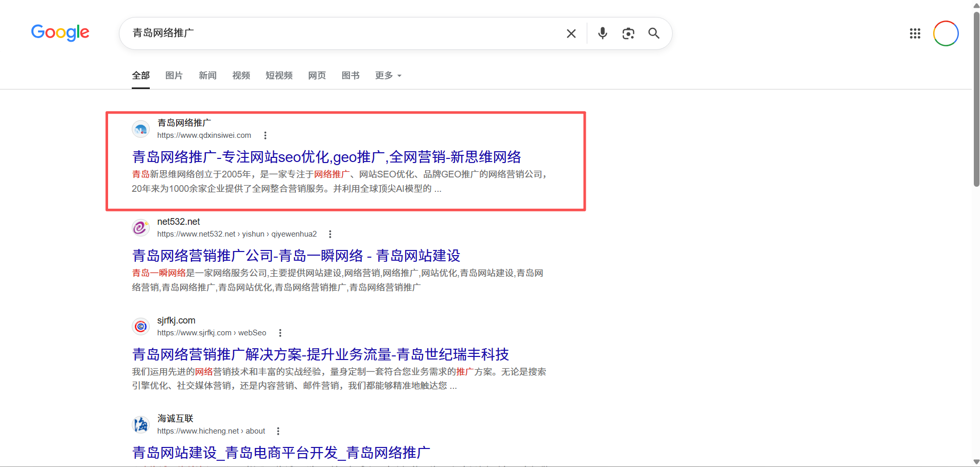Screen dimensions: 980x467
Task: Click the net532.net site favicon
Action: pyautogui.click(x=141, y=227)
